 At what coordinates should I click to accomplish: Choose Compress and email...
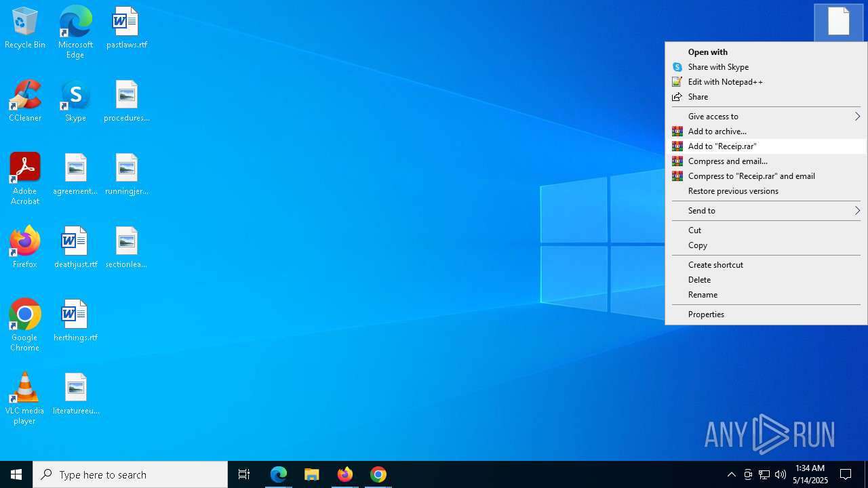pos(766,161)
